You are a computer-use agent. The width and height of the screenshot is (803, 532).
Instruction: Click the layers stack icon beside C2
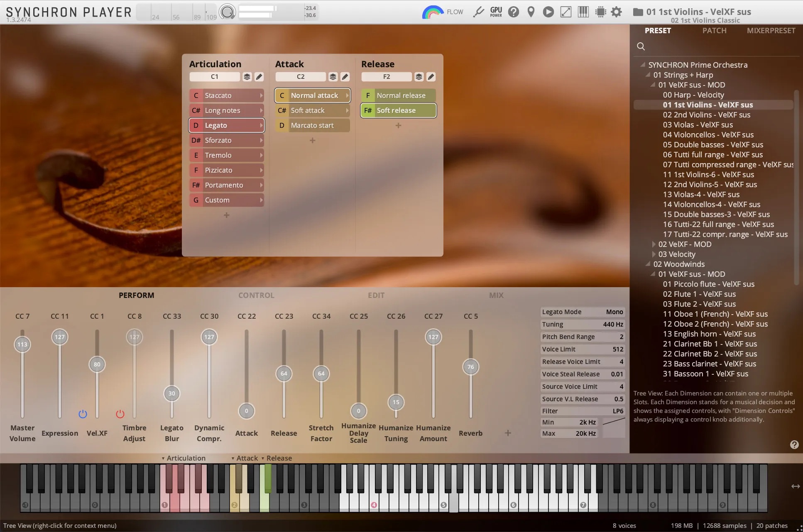pos(333,77)
